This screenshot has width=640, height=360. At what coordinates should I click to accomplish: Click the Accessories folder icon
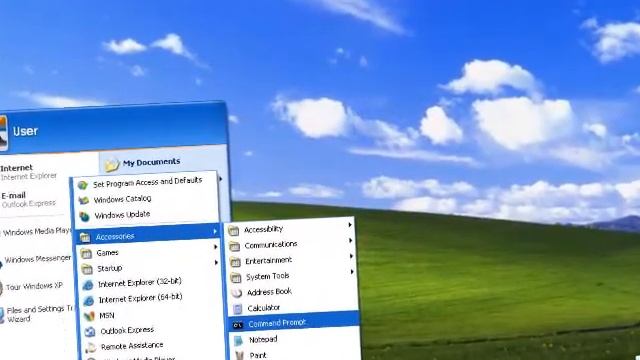pyautogui.click(x=85, y=237)
